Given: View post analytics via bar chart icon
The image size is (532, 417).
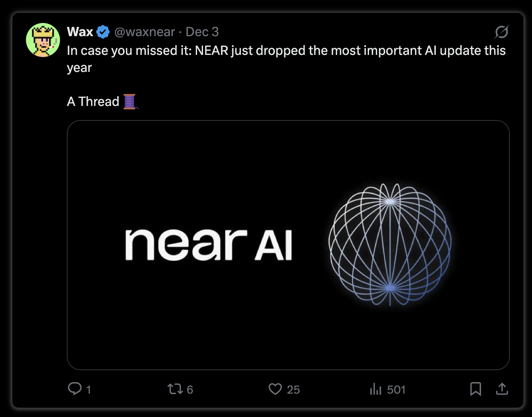Looking at the screenshot, I should pyautogui.click(x=376, y=389).
